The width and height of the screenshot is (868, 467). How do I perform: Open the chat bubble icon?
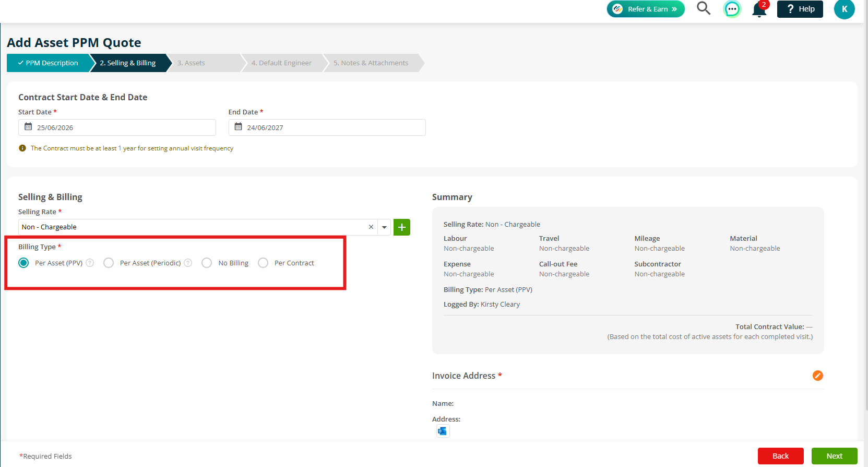coord(732,9)
